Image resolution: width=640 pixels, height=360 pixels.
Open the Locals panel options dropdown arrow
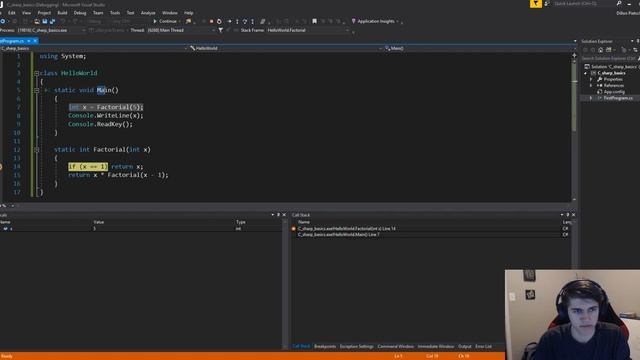273,215
